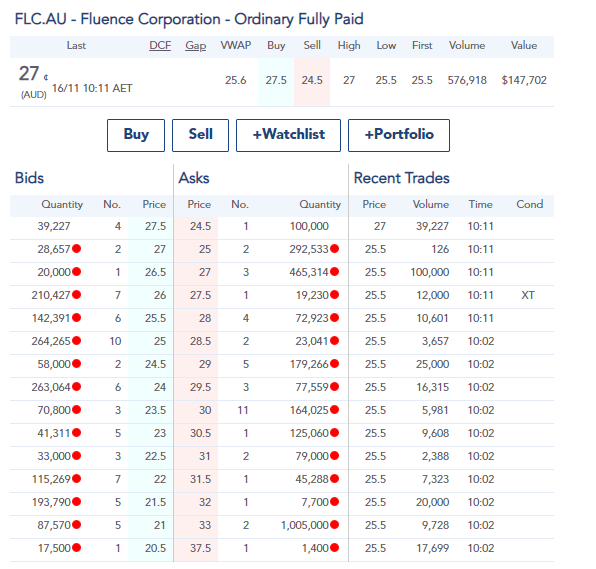Click the header Buy value 27.5
This screenshot has width=596, height=569.
coord(276,80)
